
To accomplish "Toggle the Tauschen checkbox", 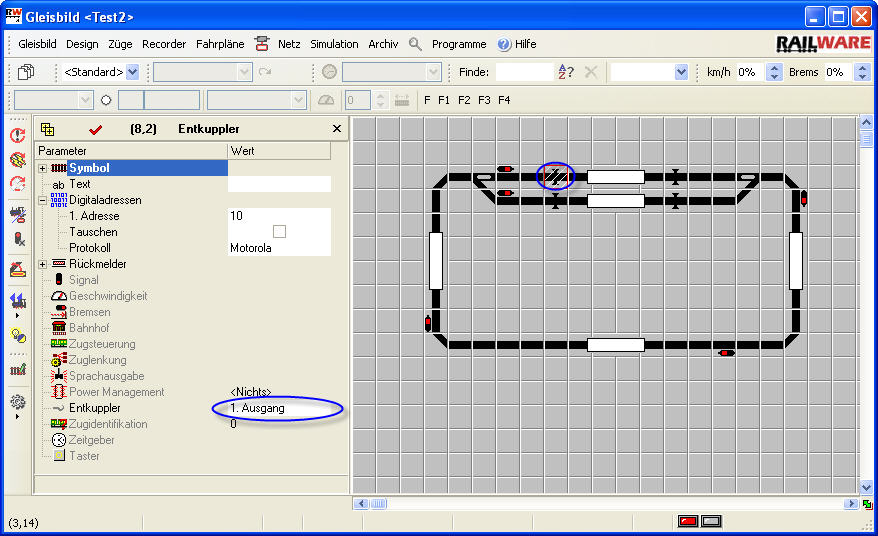I will click(x=279, y=231).
